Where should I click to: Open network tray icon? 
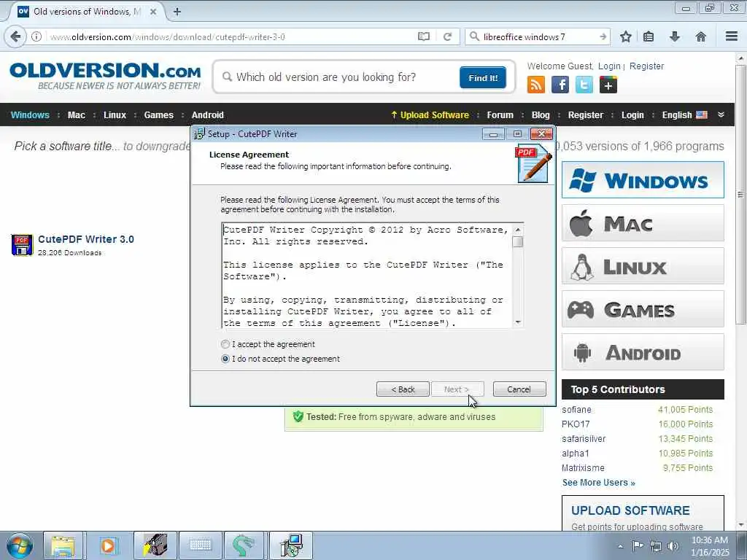click(x=656, y=546)
